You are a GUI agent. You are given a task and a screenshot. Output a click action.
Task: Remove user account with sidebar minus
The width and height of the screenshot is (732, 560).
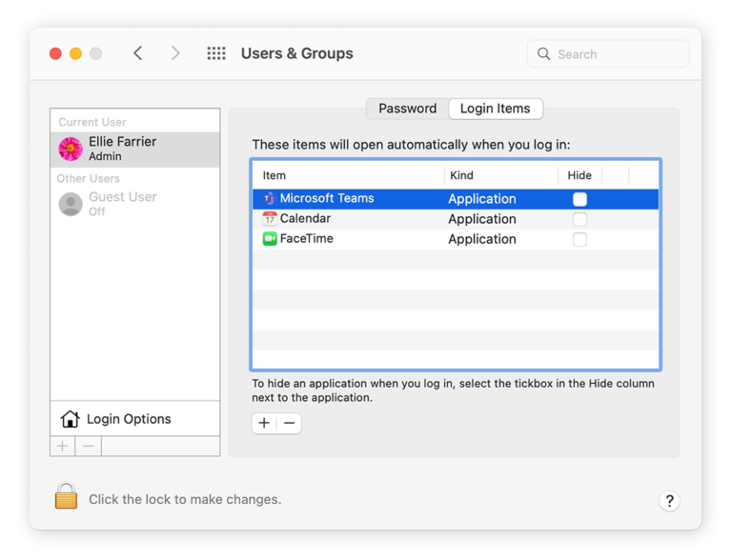tap(89, 446)
